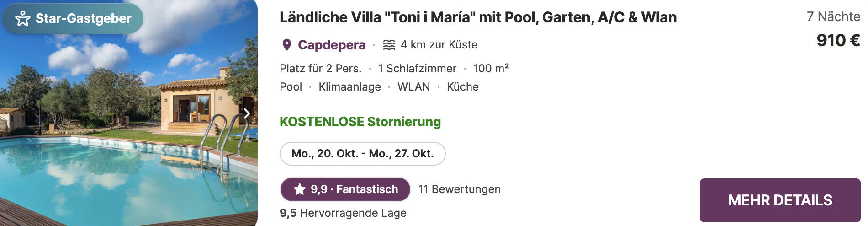Click the location pin icon beside Capdepera
Image resolution: width=868 pixels, height=226 pixels.
point(287,45)
